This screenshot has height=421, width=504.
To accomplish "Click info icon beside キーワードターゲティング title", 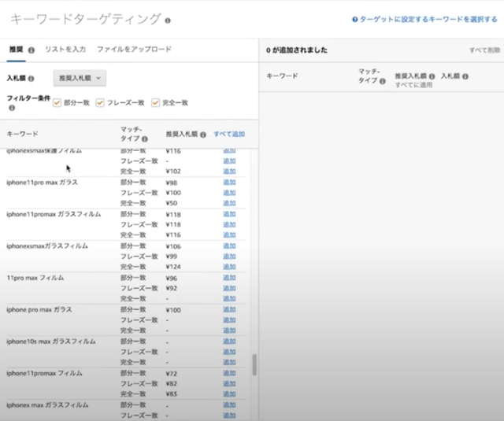I will [x=168, y=20].
